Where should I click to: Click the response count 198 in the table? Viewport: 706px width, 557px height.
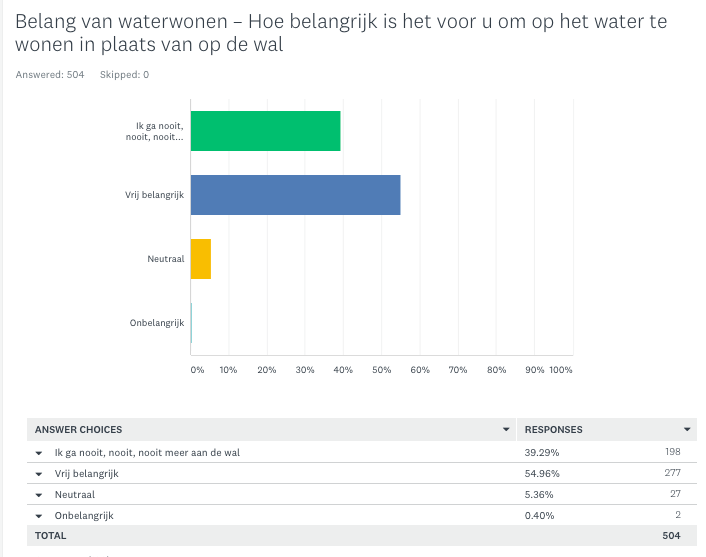[x=672, y=452]
